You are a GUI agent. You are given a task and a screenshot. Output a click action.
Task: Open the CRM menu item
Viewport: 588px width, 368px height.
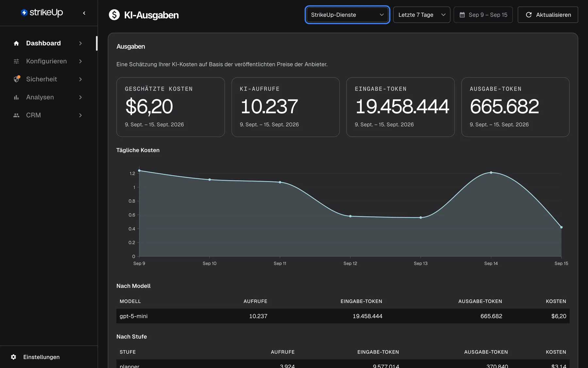point(48,115)
